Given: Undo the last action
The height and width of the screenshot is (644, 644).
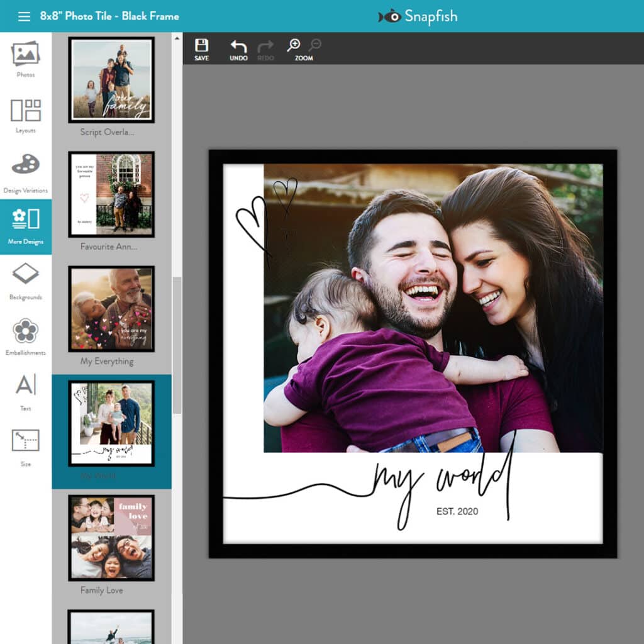Looking at the screenshot, I should point(238,48).
